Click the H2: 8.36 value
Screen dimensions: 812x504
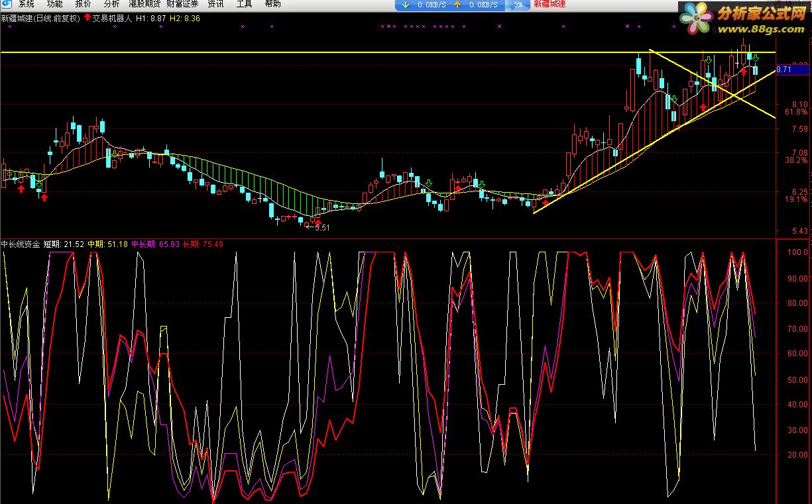point(185,19)
